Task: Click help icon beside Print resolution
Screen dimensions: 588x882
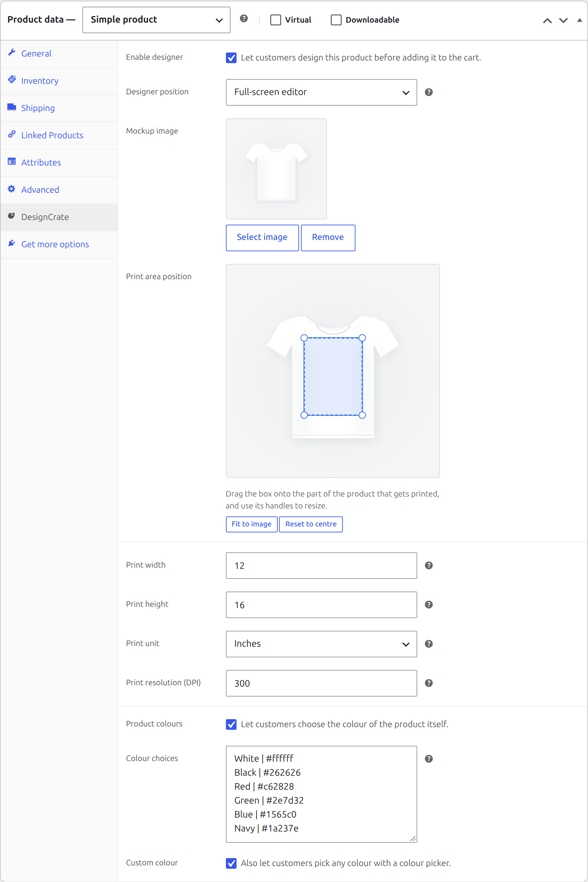Action: (x=429, y=683)
